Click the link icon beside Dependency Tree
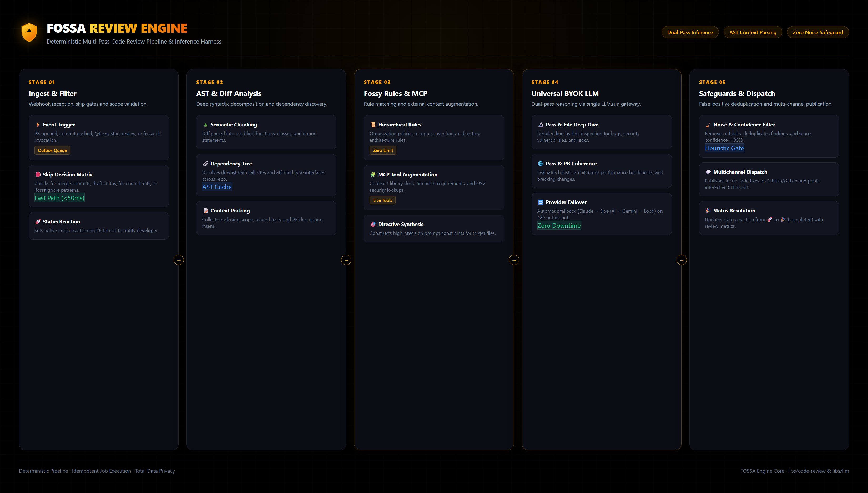The height and width of the screenshot is (493, 868). pyautogui.click(x=205, y=164)
